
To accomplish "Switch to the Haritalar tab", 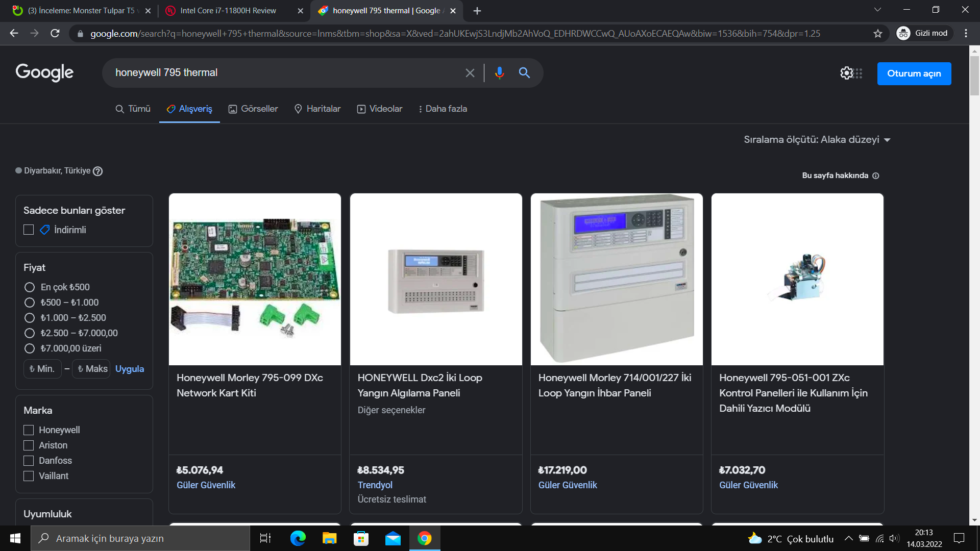I will click(x=317, y=109).
